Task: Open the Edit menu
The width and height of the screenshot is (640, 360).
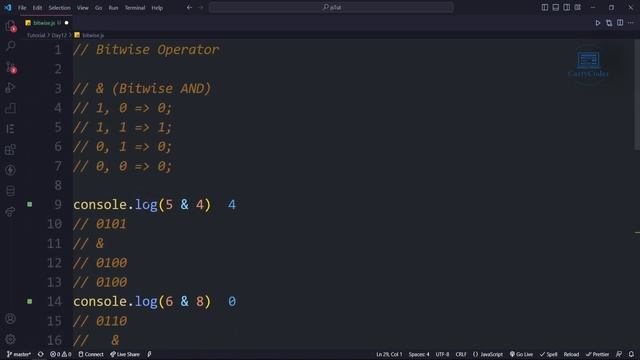Action: click(37, 8)
